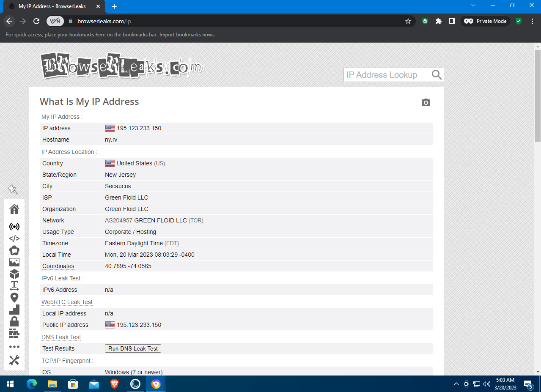Go back to previous page
This screenshot has width=541, height=392.
point(9,21)
